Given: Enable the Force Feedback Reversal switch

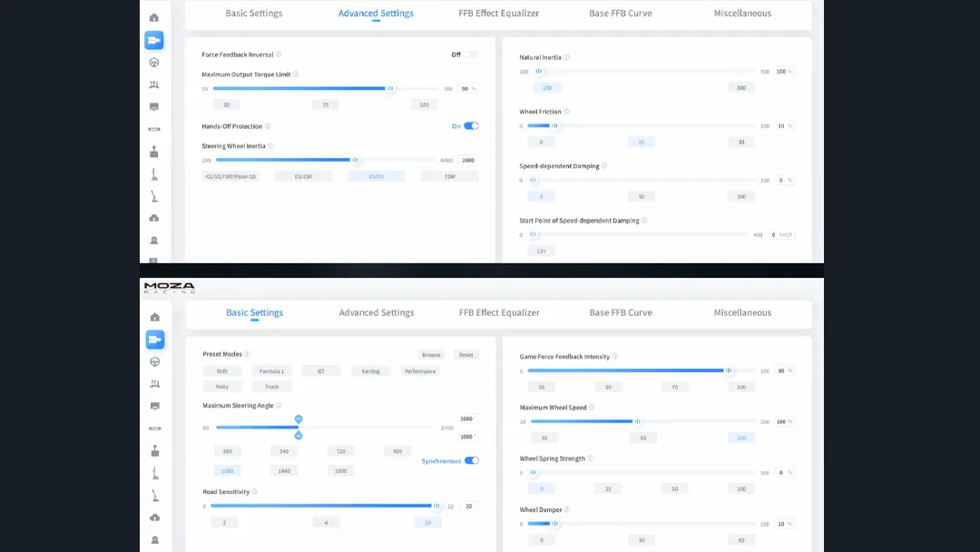Looking at the screenshot, I should click(471, 54).
